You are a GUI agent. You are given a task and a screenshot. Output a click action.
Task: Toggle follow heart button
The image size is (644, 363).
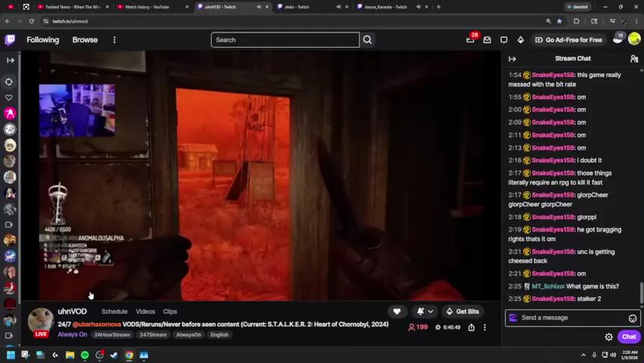click(x=397, y=312)
